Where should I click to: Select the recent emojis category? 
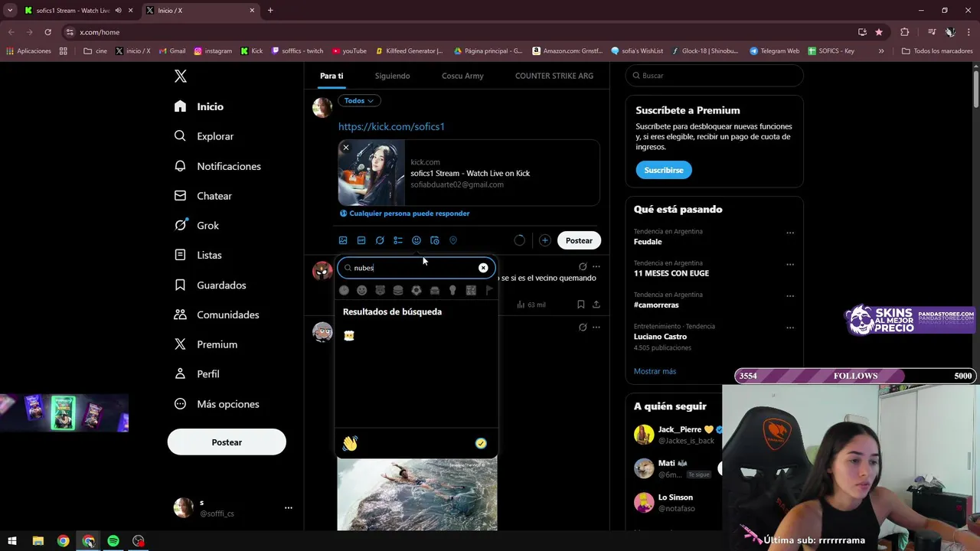[x=344, y=290]
